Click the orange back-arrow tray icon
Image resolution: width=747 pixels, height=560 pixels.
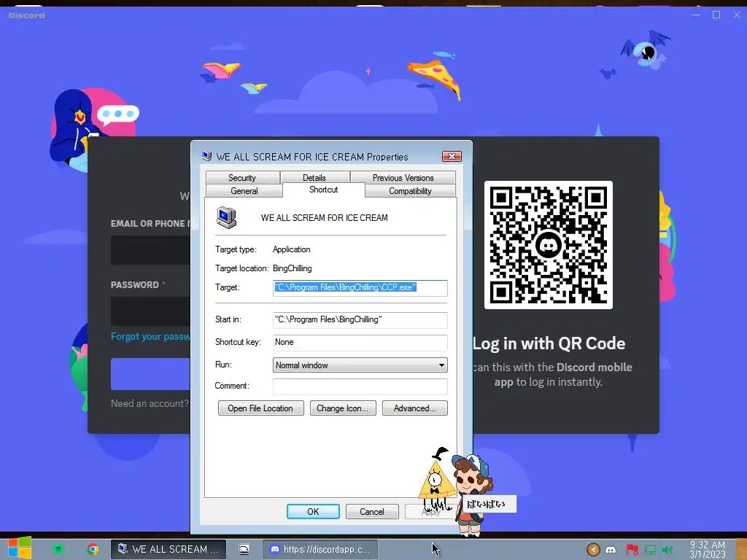tap(593, 550)
